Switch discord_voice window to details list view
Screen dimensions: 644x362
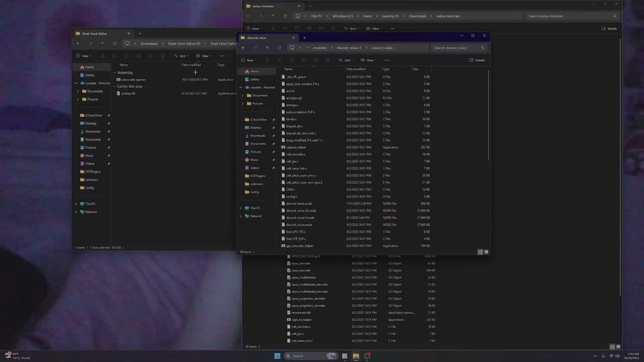point(480,252)
